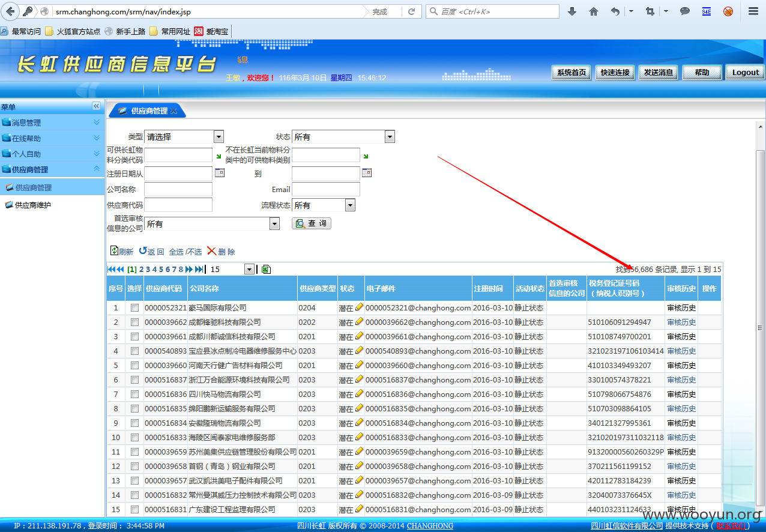The height and width of the screenshot is (532, 766).
Task: Export results with the Excel icon
Action: click(266, 269)
